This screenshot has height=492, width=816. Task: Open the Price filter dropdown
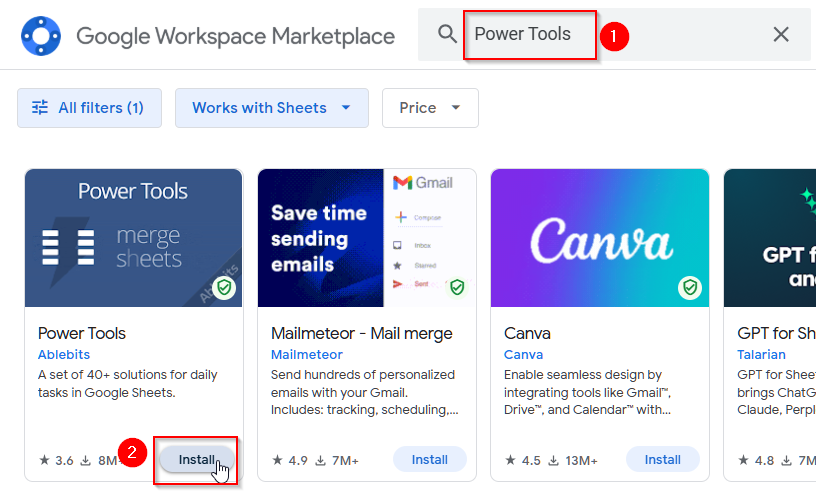[x=430, y=108]
